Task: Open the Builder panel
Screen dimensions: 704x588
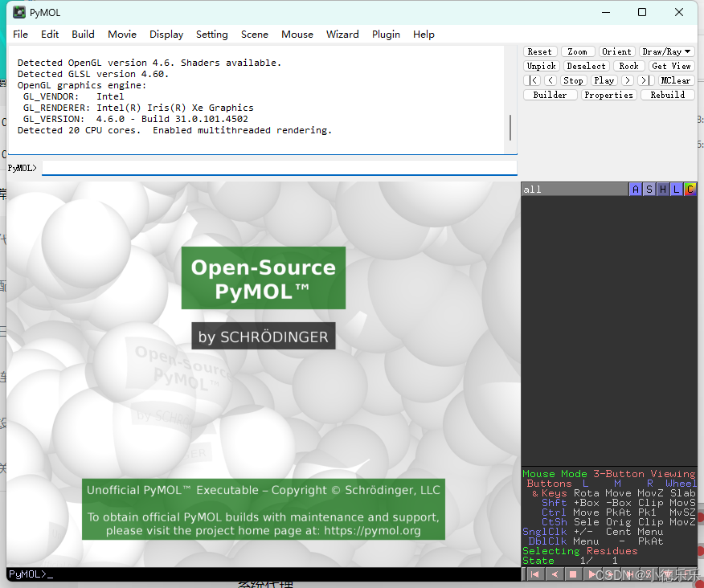Action: [x=551, y=95]
